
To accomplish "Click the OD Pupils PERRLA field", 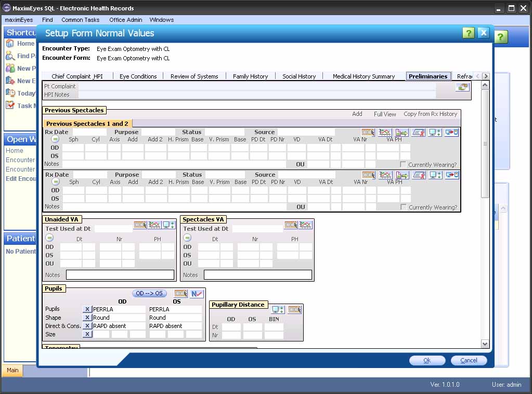I will (119, 309).
